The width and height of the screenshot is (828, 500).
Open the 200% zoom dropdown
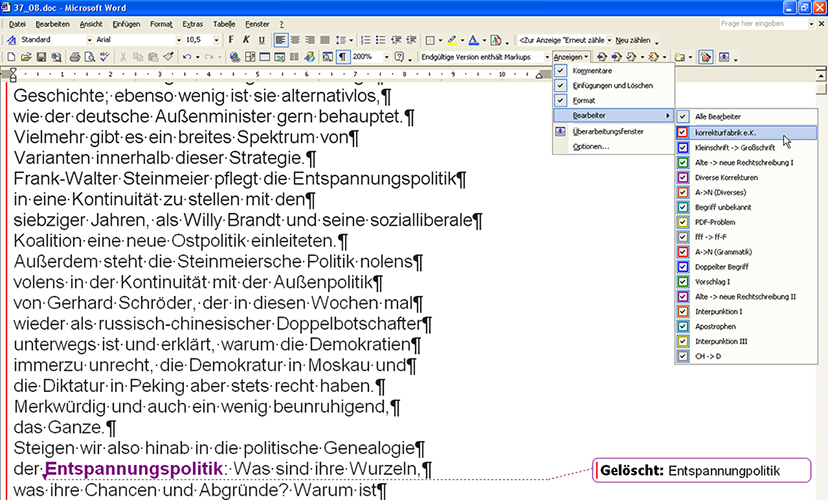click(x=387, y=56)
